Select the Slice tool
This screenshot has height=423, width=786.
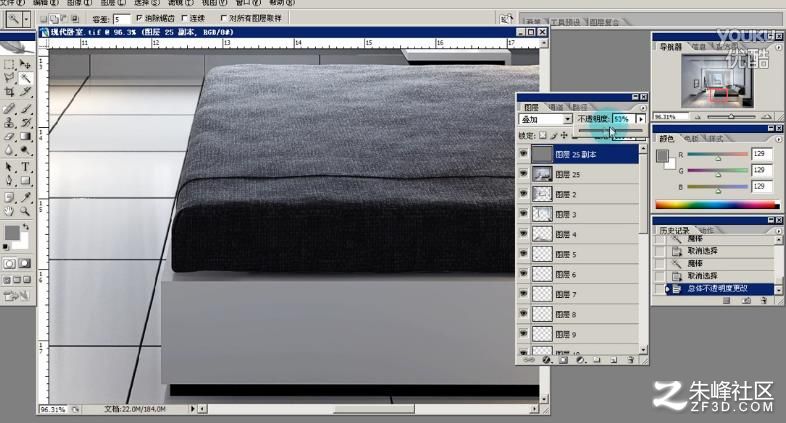click(x=25, y=92)
